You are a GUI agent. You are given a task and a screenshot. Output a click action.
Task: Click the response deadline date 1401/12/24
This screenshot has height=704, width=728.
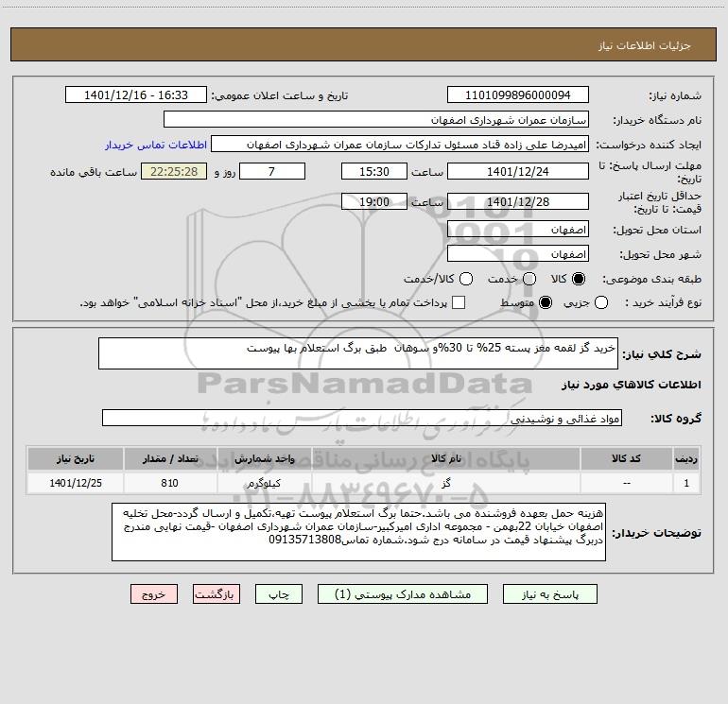click(x=518, y=171)
